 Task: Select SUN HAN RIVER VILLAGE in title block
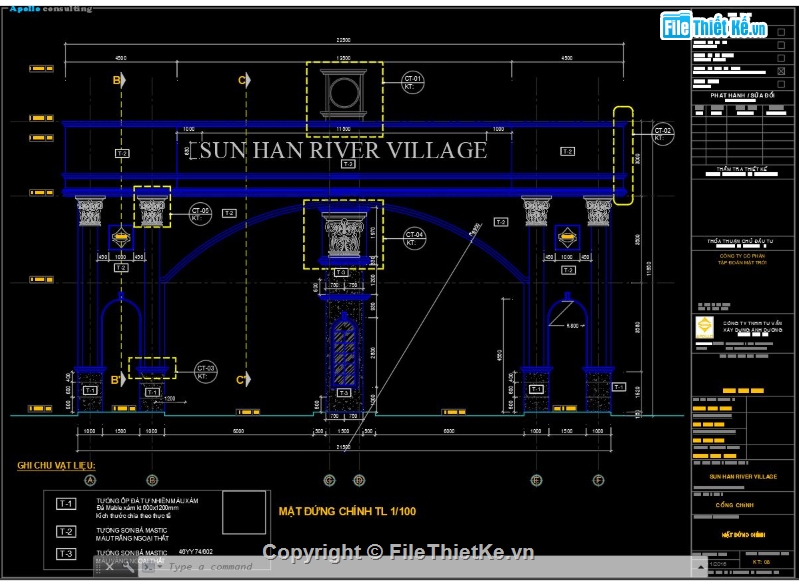tap(743, 477)
